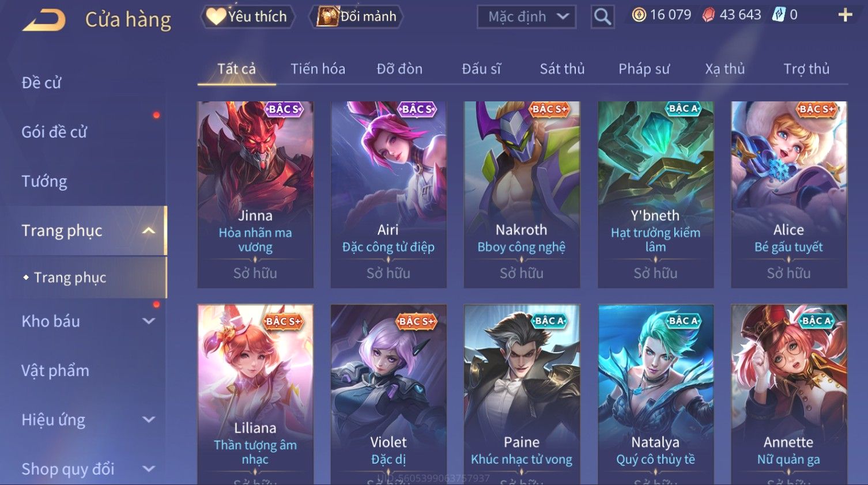Open Đổi mảnh chest exchange
Screen dimensions: 868x485
pos(356,17)
